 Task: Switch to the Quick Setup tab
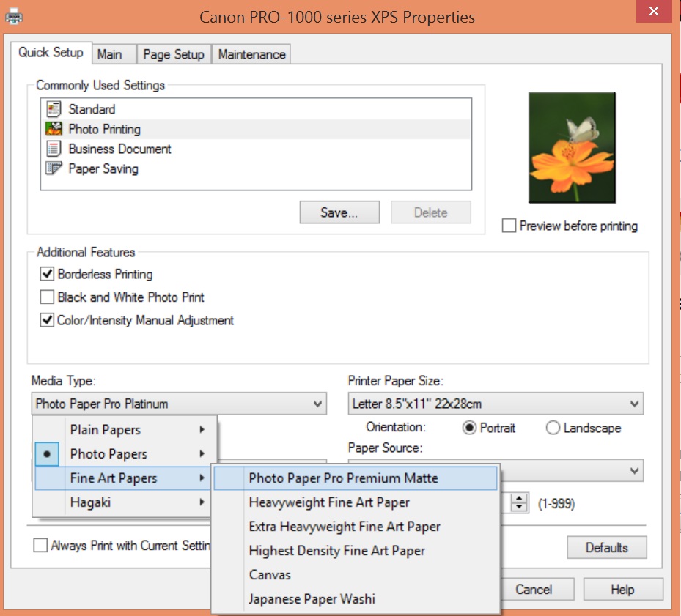pyautogui.click(x=51, y=53)
